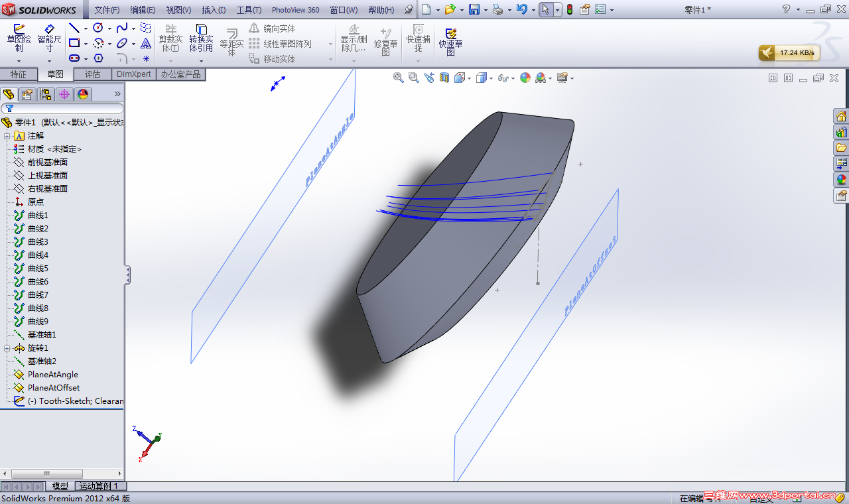The width and height of the screenshot is (849, 504).
Task: Open the 文件(F) menu
Action: click(x=107, y=10)
